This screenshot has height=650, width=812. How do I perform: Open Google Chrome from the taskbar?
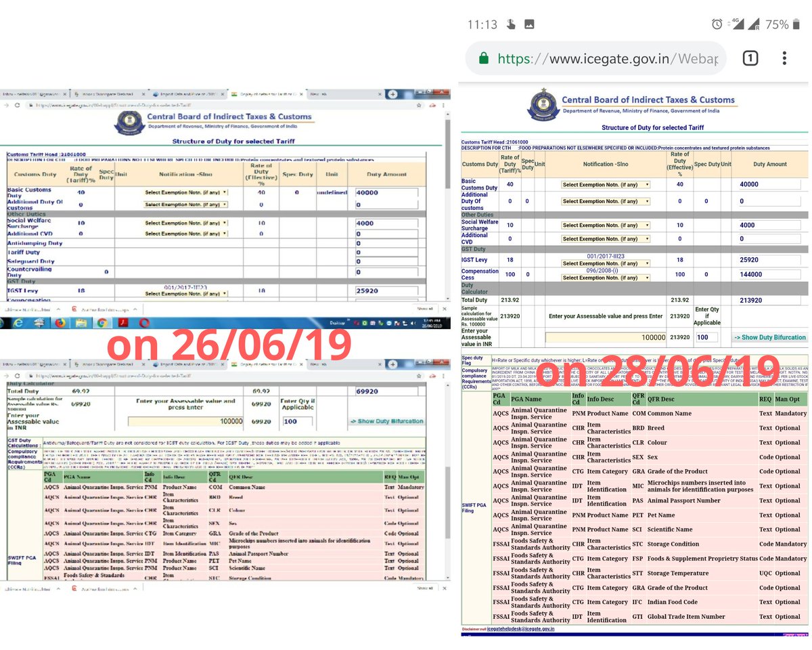tap(101, 324)
